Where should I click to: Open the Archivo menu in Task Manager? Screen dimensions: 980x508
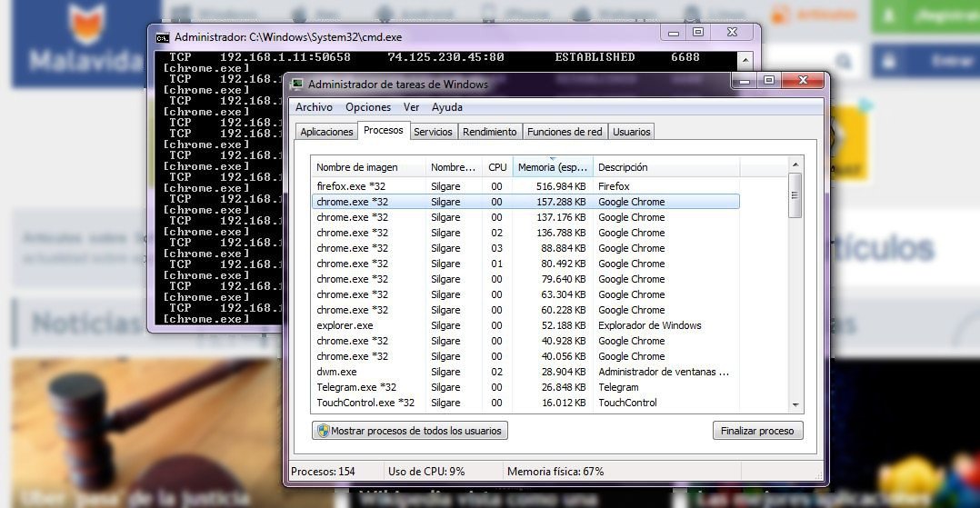pos(314,107)
